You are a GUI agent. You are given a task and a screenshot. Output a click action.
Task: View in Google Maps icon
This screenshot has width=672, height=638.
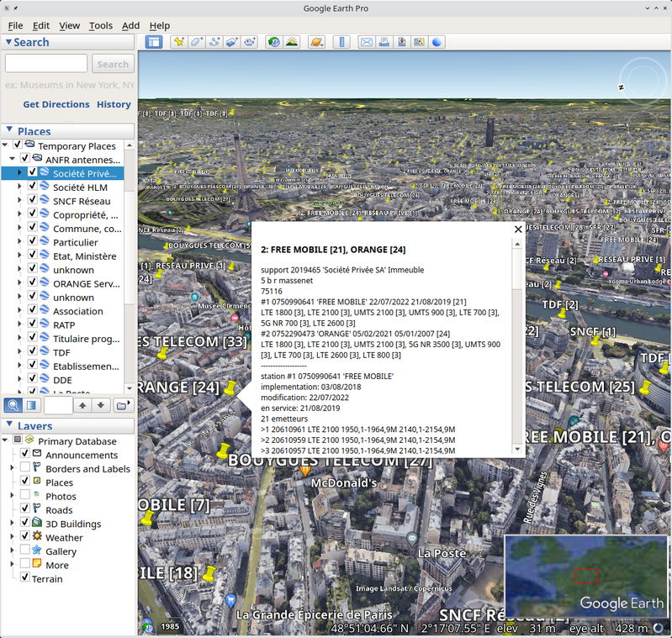tap(419, 42)
